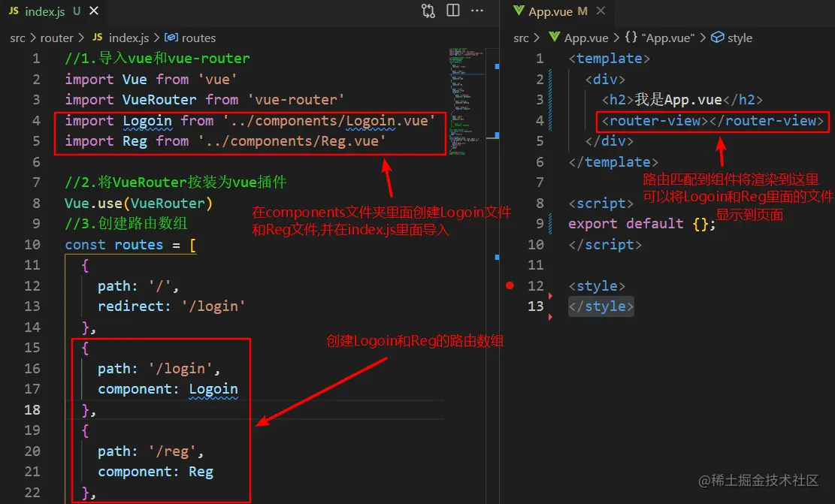Click the cube symbol icon before 'style' breadcrumb

[717, 38]
